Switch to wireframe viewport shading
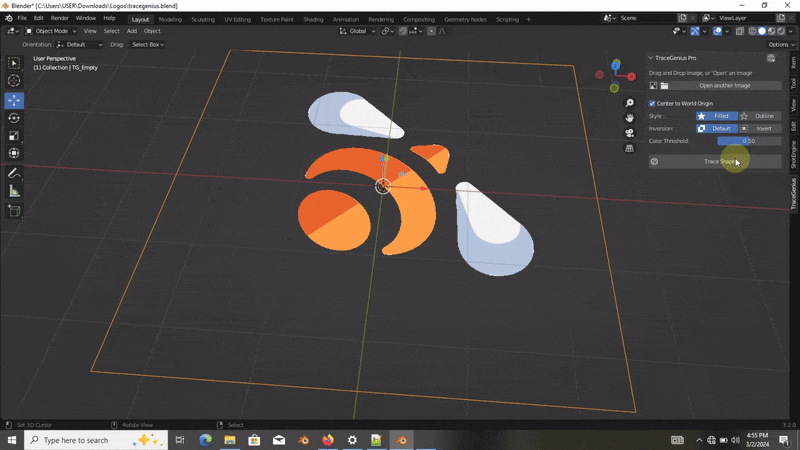800x450 pixels. (752, 31)
